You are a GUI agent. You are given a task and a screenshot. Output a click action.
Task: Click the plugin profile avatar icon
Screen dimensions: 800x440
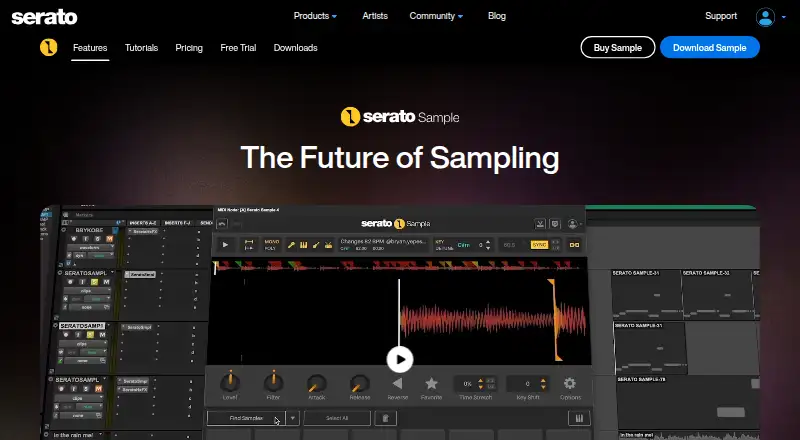572,224
